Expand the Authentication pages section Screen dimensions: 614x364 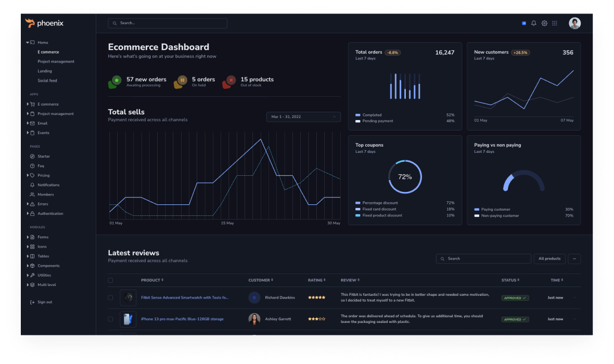(50, 214)
